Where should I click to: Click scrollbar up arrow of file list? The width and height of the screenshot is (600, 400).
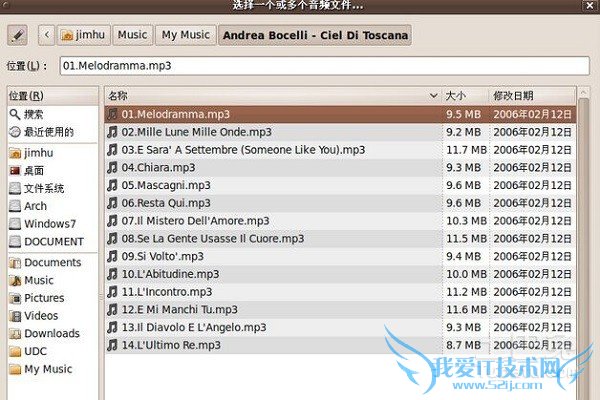tap(583, 92)
